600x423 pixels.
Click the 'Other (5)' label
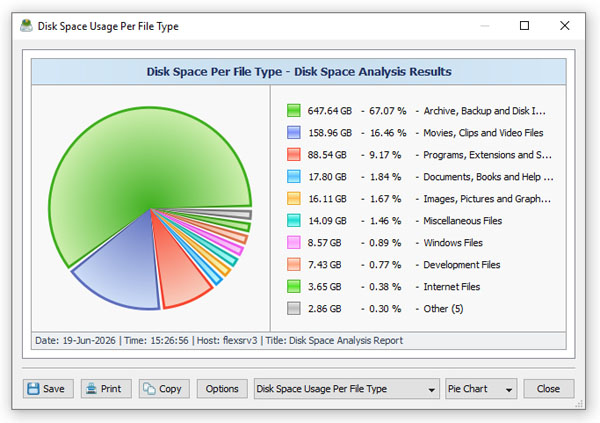click(443, 309)
